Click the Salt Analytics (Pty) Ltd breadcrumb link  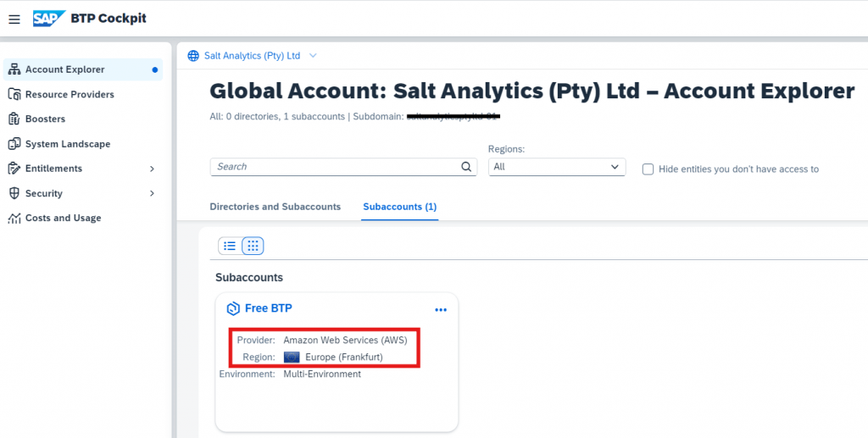click(x=252, y=56)
